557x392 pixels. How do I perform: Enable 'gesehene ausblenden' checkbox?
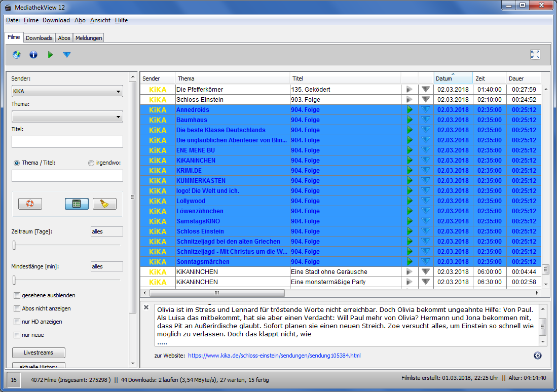17,295
